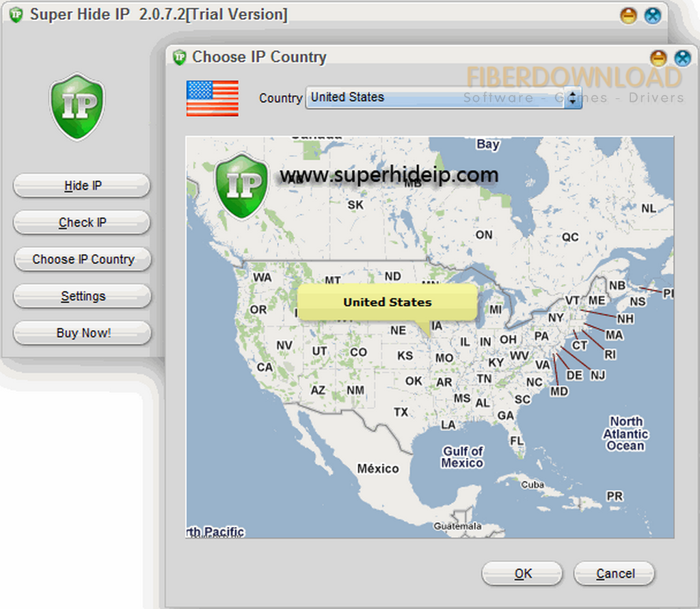Minimize the Super Hide IP main window

pyautogui.click(x=629, y=16)
